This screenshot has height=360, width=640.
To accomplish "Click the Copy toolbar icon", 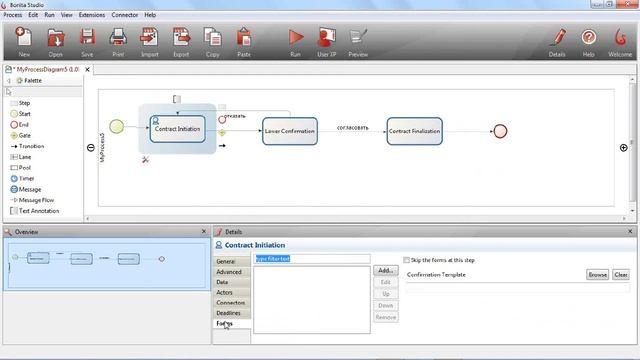I will [x=213, y=41].
